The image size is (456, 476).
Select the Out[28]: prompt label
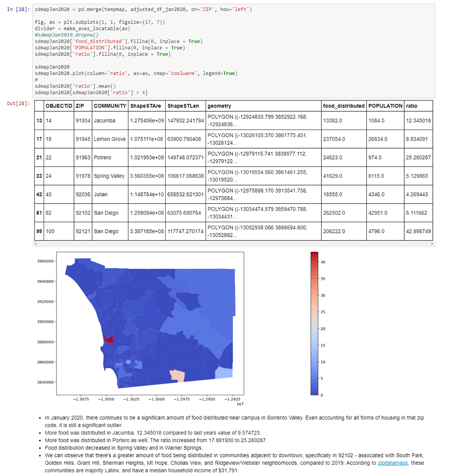18,103
